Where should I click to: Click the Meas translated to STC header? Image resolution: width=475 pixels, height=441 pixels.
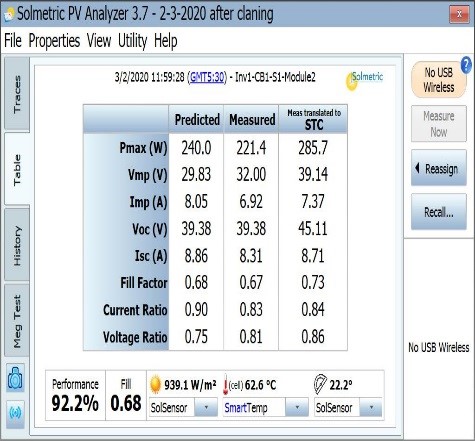[314, 119]
